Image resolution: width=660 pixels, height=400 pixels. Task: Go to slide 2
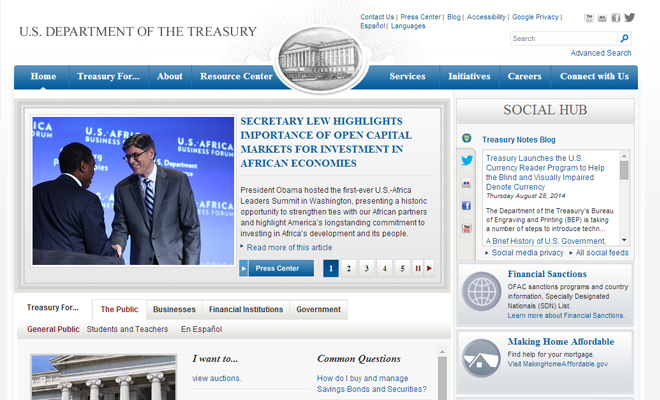[x=349, y=268]
